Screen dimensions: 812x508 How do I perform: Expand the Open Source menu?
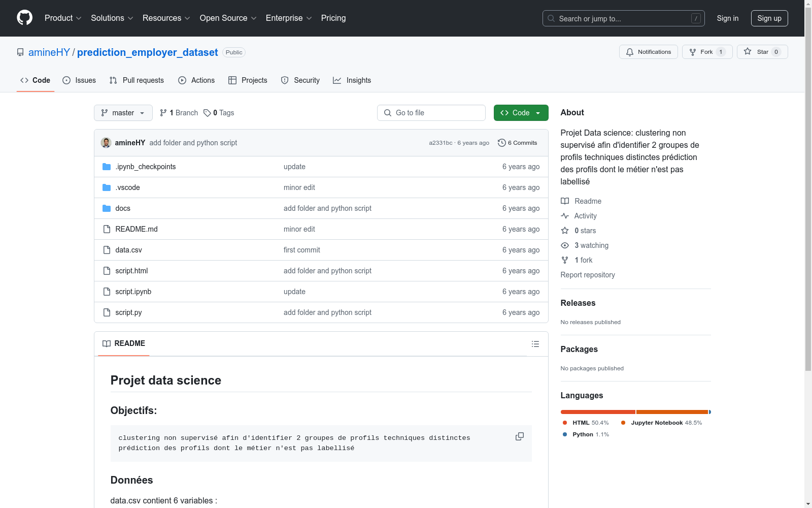228,18
